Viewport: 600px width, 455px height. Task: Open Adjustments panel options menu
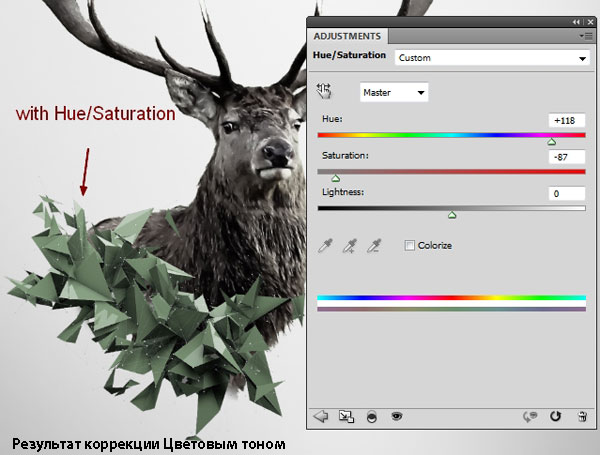tap(586, 36)
